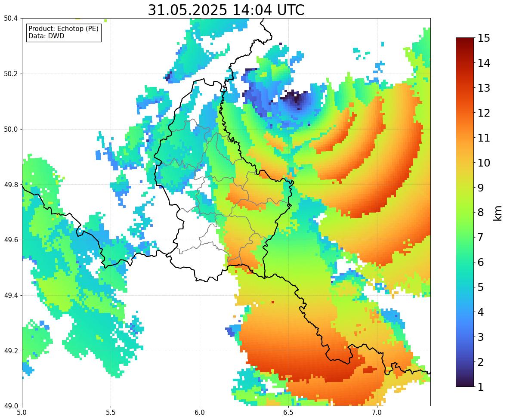Click the "Data: DWD" legend line

click(46, 36)
